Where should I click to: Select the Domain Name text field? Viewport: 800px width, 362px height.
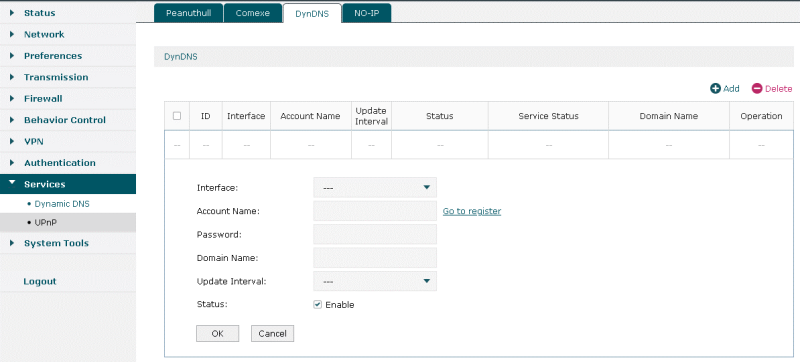(x=375, y=258)
